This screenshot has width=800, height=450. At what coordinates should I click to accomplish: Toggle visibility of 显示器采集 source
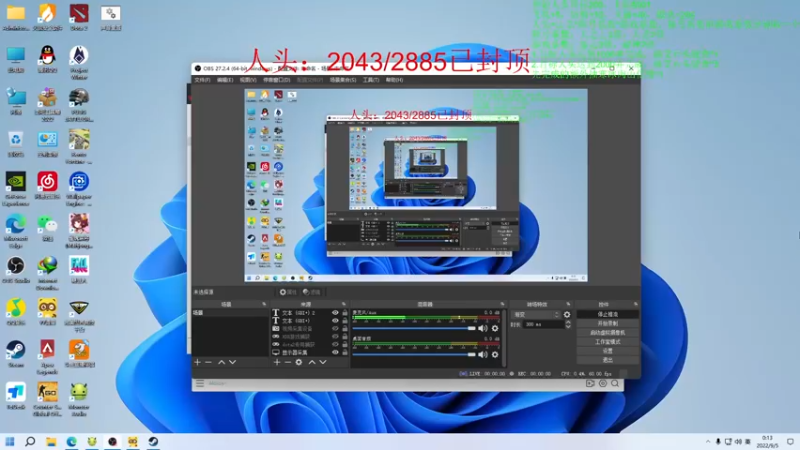pyautogui.click(x=335, y=353)
